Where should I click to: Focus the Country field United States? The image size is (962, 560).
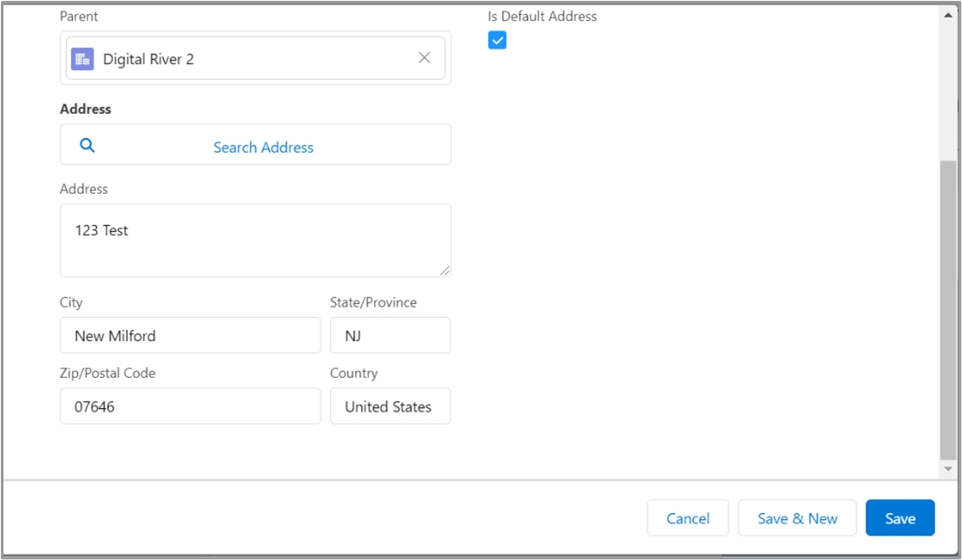[390, 406]
